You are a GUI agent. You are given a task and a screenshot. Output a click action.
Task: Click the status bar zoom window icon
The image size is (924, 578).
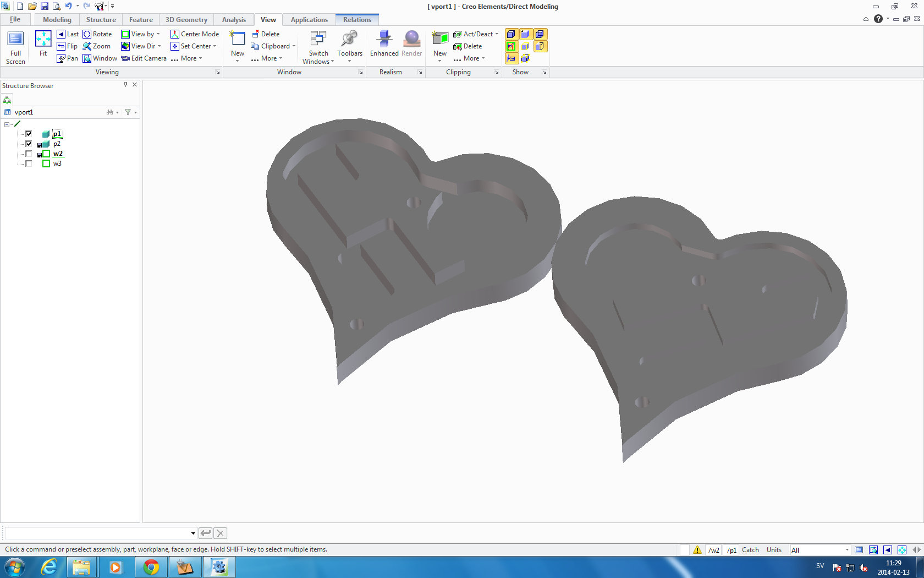[873, 550]
